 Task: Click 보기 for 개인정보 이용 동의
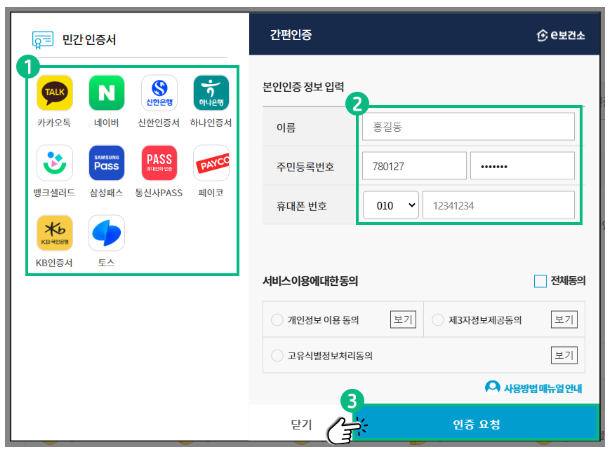point(403,320)
